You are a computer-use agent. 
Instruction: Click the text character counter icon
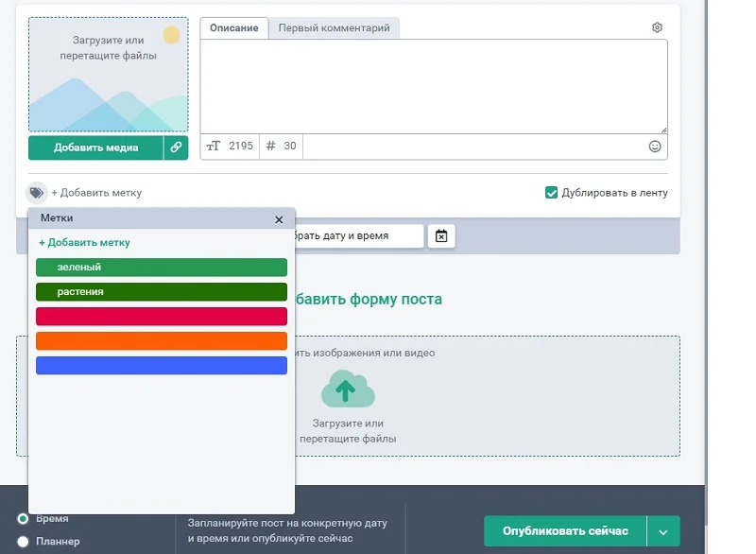[x=214, y=147]
